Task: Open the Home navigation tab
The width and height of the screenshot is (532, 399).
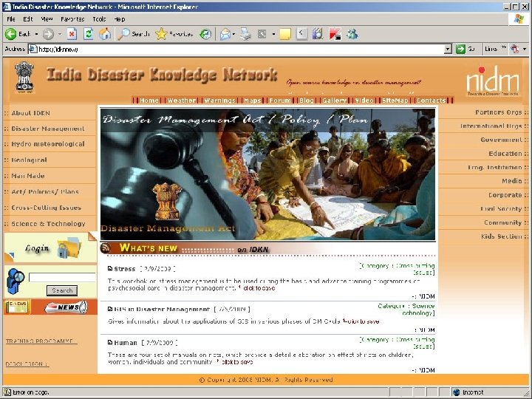Action: pos(149,100)
